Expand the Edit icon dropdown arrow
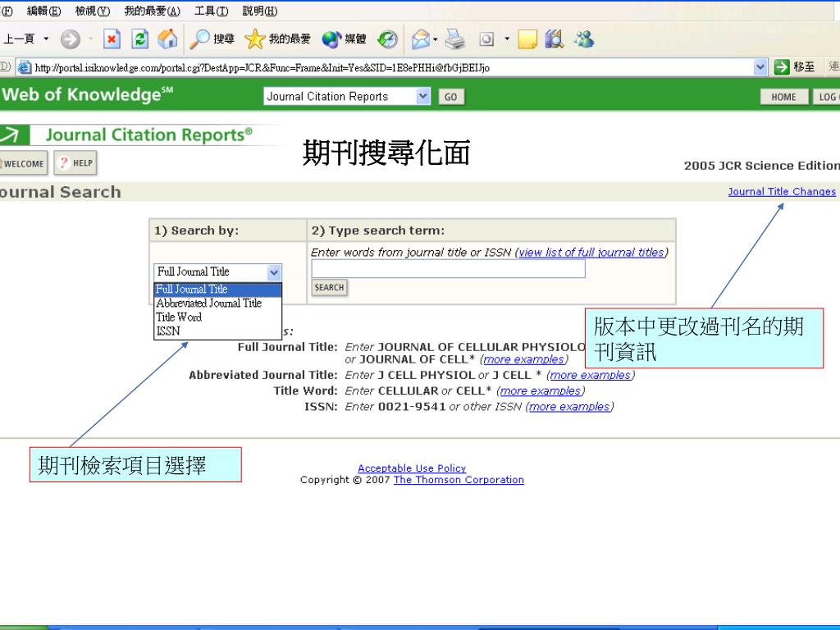The image size is (840, 630). point(507,39)
